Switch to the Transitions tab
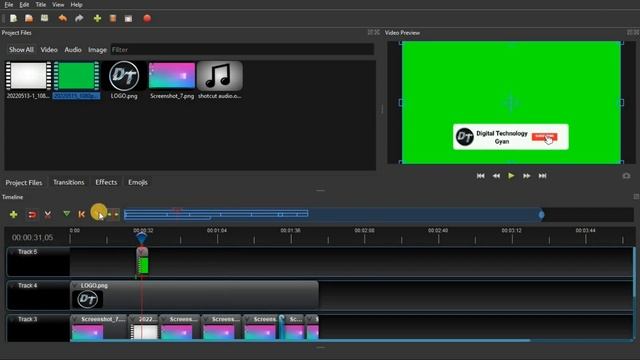This screenshot has width=640, height=360. 69,182
